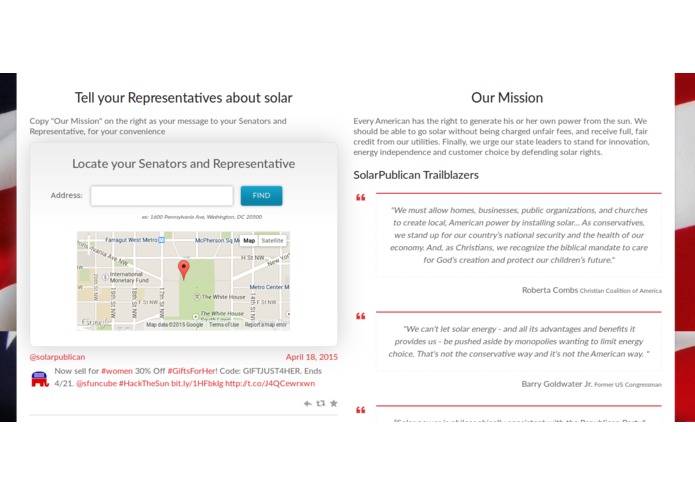The image size is (695, 494).
Task: Switch the map to Satellite view
Action: [x=272, y=241]
